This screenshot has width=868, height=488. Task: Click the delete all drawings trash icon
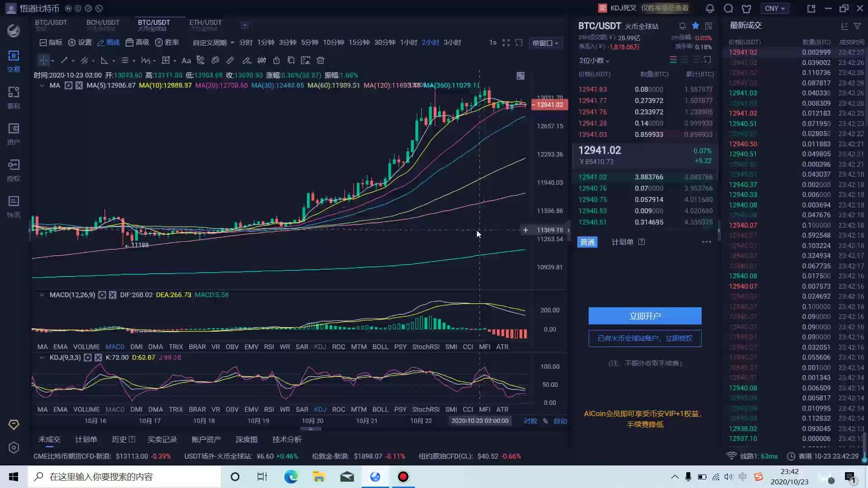[x=321, y=60]
